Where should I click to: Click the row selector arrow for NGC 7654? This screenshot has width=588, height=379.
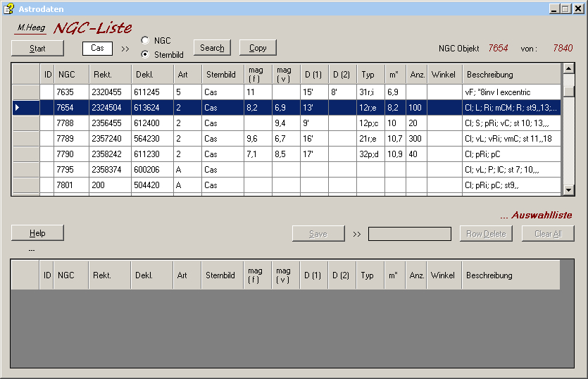[26, 107]
